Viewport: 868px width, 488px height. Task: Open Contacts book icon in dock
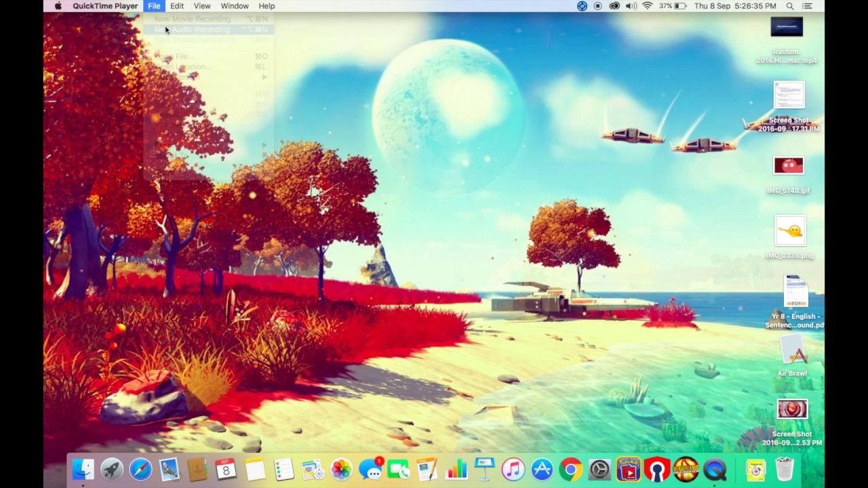(x=197, y=469)
